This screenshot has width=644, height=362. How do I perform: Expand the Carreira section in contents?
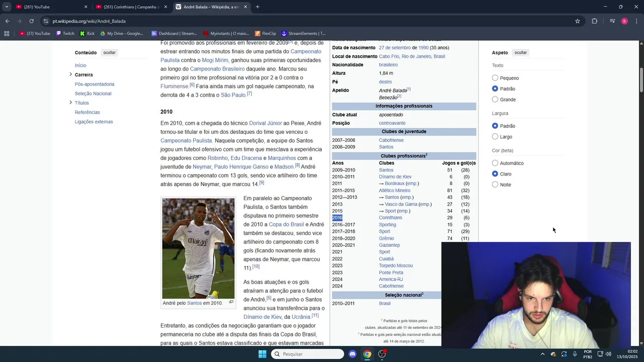coord(71,74)
